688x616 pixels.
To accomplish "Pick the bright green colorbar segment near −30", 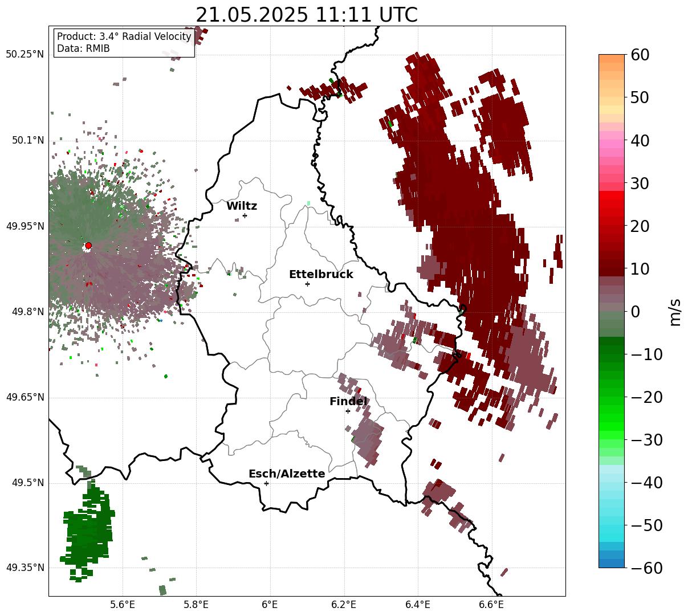I will [612, 434].
